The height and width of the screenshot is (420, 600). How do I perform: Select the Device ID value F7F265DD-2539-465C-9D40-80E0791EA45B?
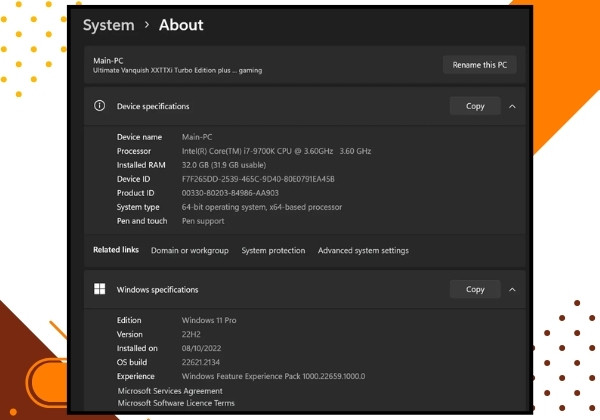[258, 179]
